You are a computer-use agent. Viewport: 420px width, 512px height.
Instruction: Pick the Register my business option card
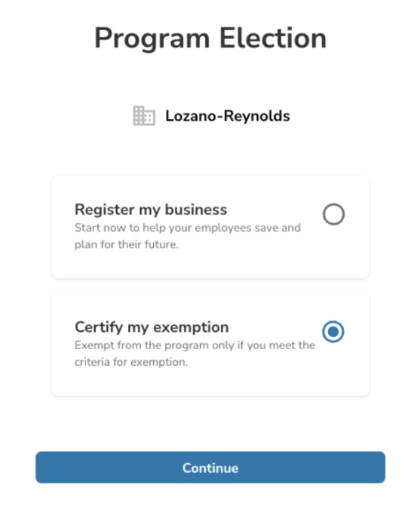210,227
